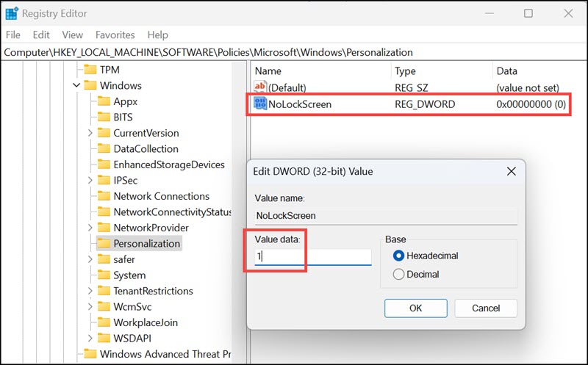Screen dimensions: 588x365
Task: Close the Edit DWORD dialog with X
Action: (511, 172)
